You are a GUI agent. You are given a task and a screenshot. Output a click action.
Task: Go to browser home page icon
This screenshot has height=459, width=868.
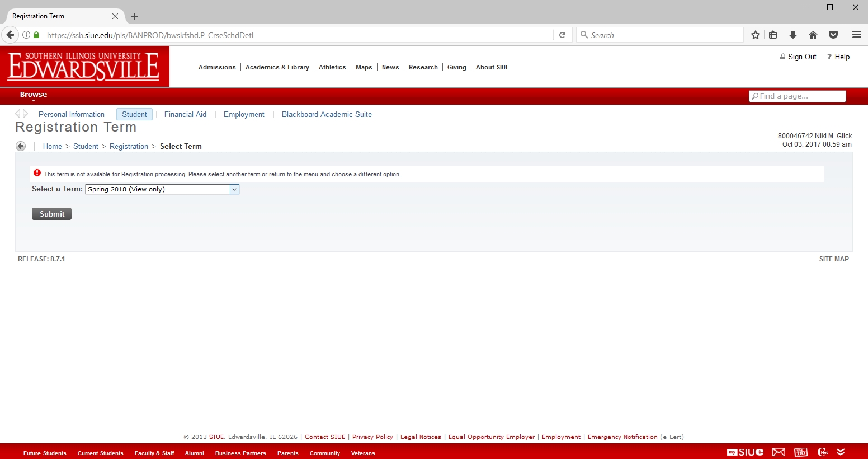click(813, 35)
